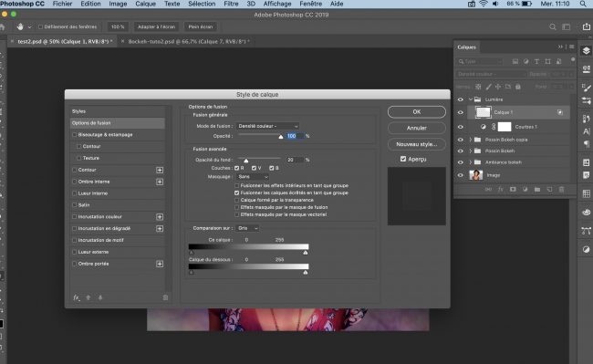Enable Satin effect checkbox
This screenshot has width=593, height=364.
(74, 205)
